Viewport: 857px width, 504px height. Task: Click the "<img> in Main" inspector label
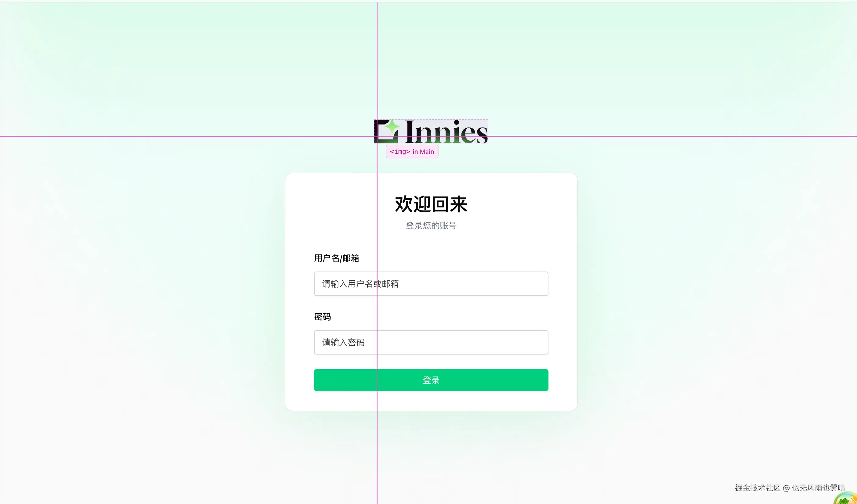(412, 152)
